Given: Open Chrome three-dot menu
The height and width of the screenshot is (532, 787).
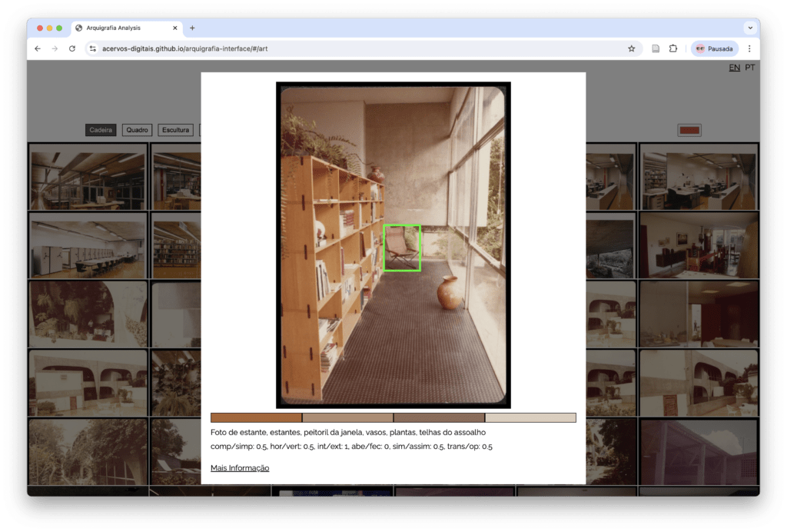Looking at the screenshot, I should coord(749,48).
